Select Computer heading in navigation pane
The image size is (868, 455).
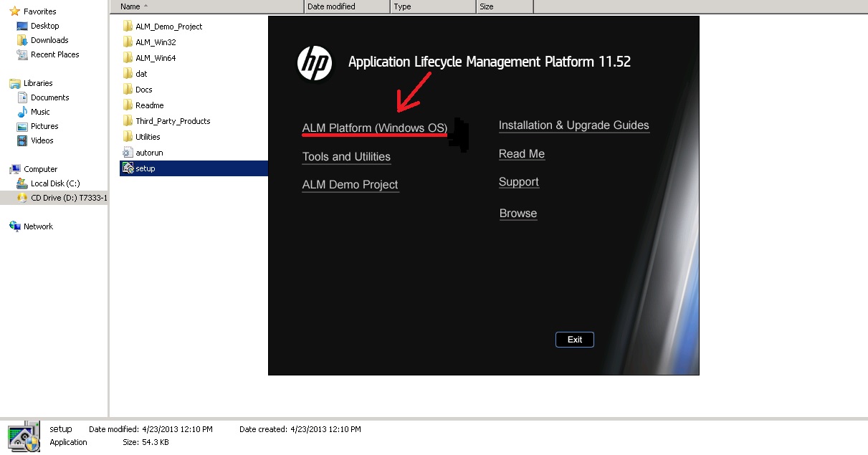[40, 169]
